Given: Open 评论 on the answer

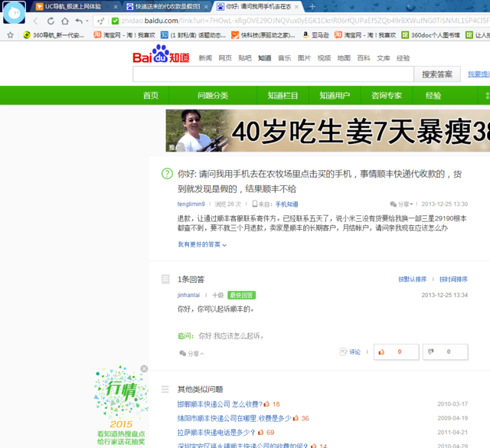Looking at the screenshot, I should pyautogui.click(x=350, y=352).
